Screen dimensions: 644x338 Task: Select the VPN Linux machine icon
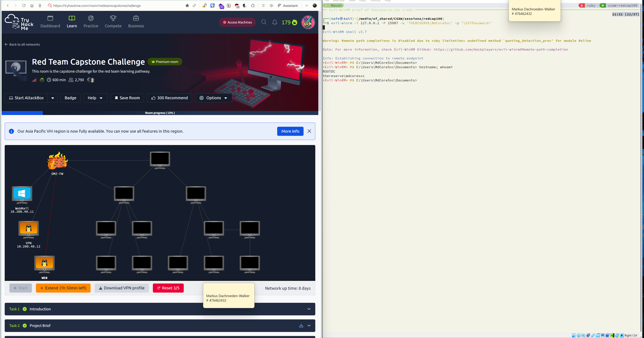29,229
